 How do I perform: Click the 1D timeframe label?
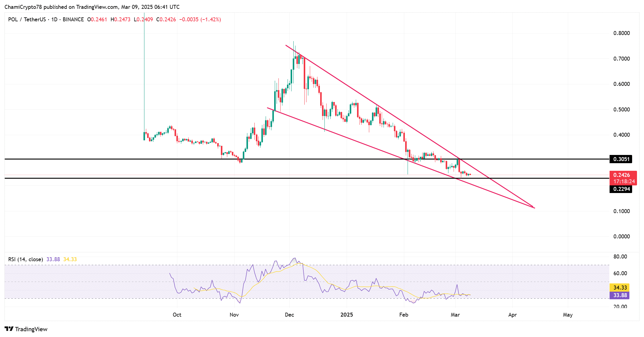(x=54, y=19)
